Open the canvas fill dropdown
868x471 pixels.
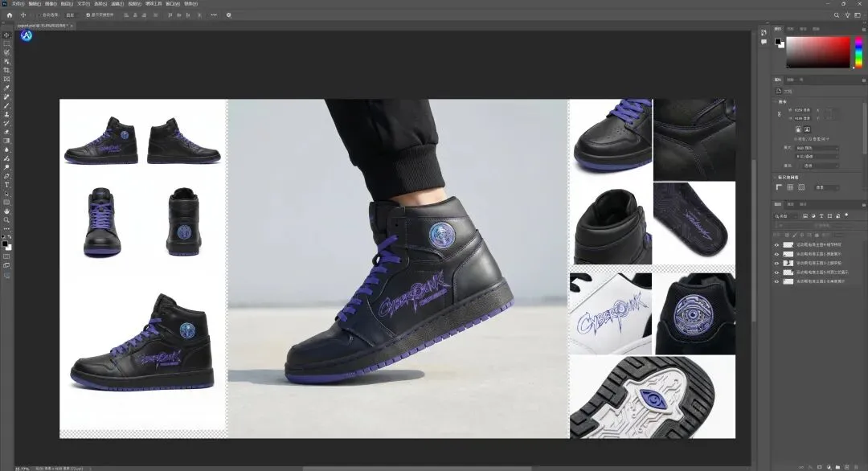[x=821, y=166]
